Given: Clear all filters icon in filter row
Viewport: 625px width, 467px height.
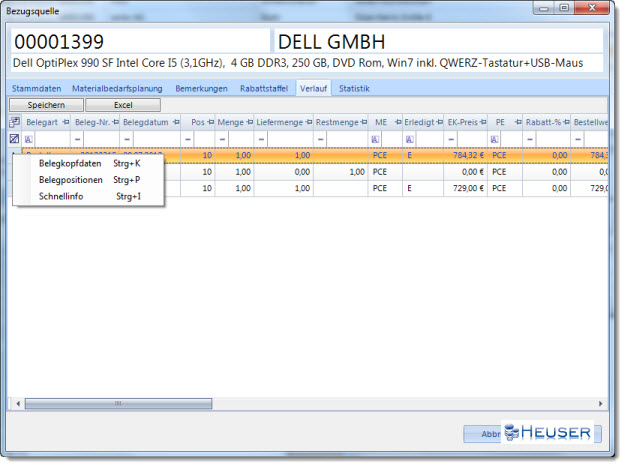Looking at the screenshot, I should (14, 139).
